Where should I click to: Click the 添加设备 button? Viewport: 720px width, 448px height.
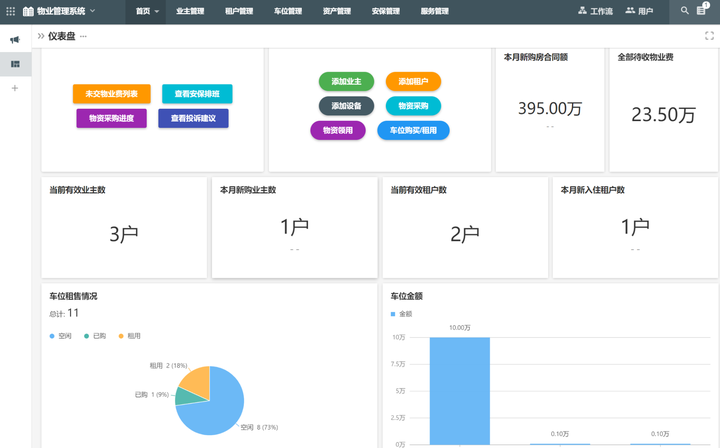point(346,106)
